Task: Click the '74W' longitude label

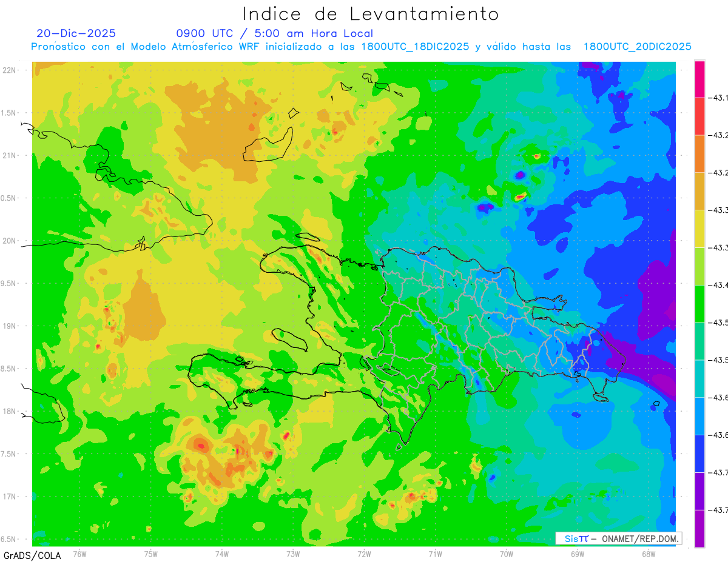Action: [222, 553]
